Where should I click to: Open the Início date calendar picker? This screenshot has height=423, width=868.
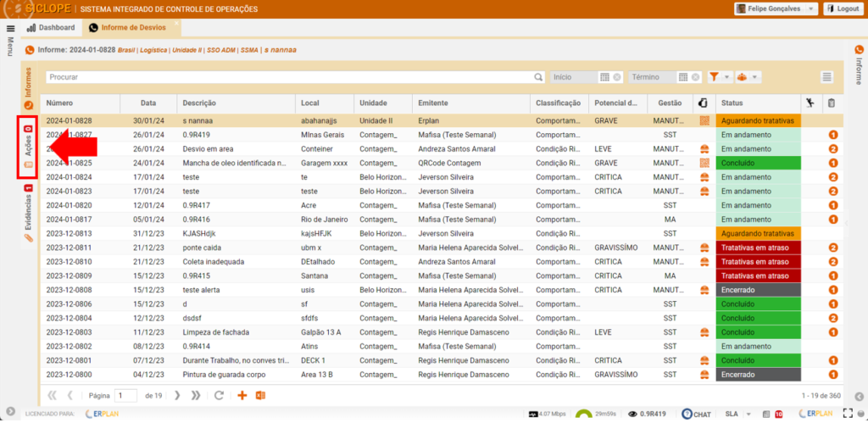[604, 77]
